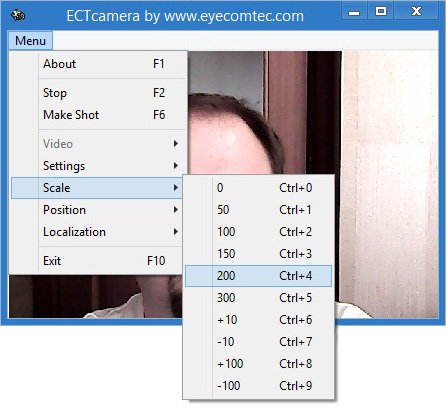Click the ECTcamera app icon in title bar

pos(18,15)
